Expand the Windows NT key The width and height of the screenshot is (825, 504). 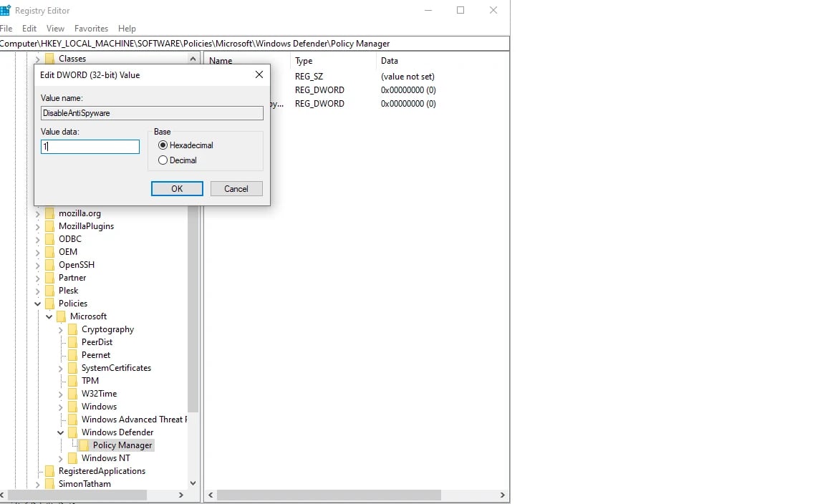(60, 459)
